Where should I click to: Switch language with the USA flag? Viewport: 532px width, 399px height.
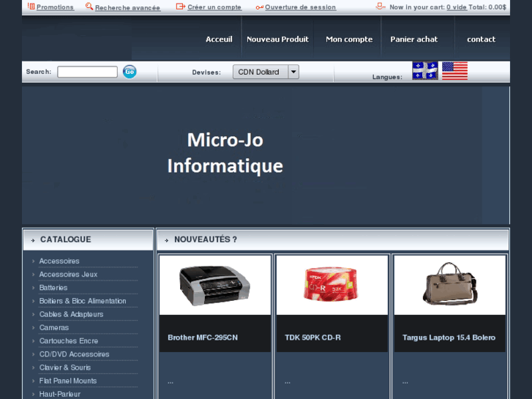454,71
